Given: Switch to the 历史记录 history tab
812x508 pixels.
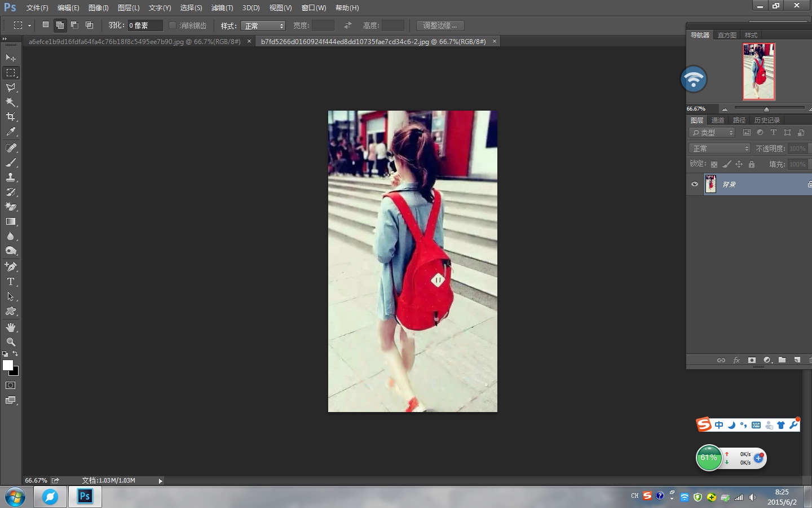Looking at the screenshot, I should coord(767,120).
